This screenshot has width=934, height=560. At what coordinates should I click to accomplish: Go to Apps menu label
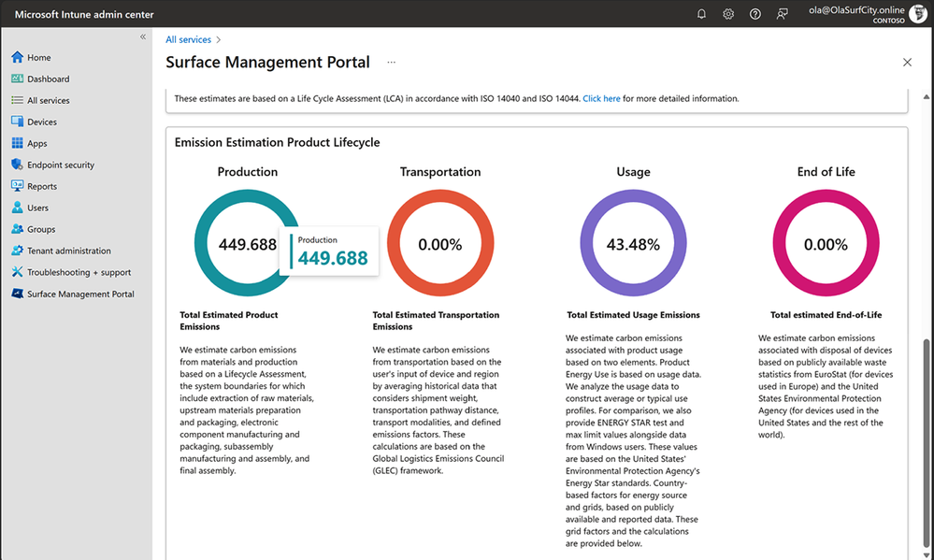[37, 144]
